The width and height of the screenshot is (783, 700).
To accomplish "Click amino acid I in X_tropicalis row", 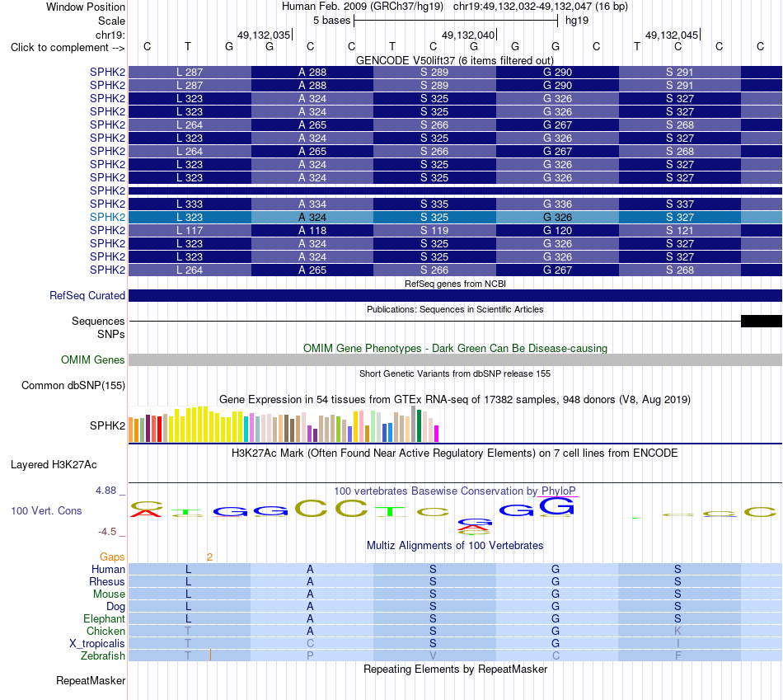I will [678, 644].
